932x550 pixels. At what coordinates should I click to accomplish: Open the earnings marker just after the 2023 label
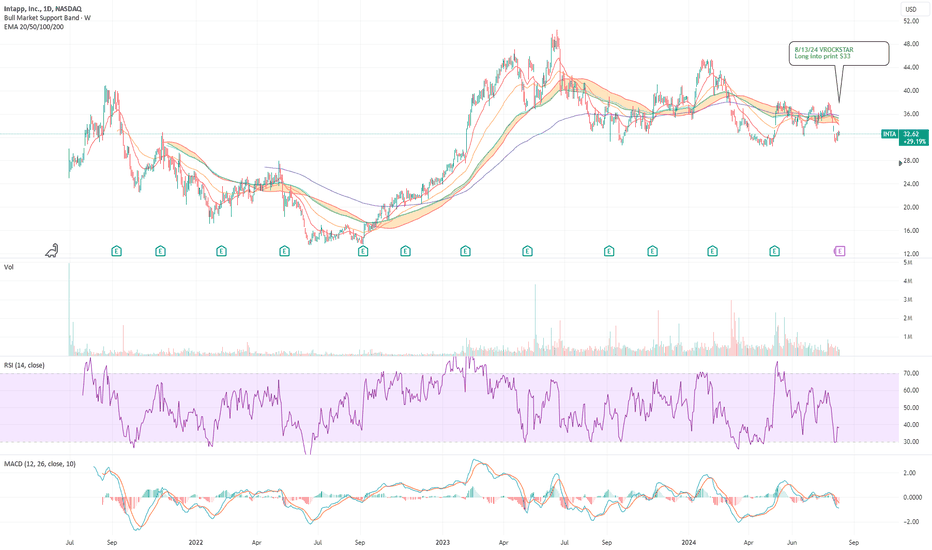(465, 252)
